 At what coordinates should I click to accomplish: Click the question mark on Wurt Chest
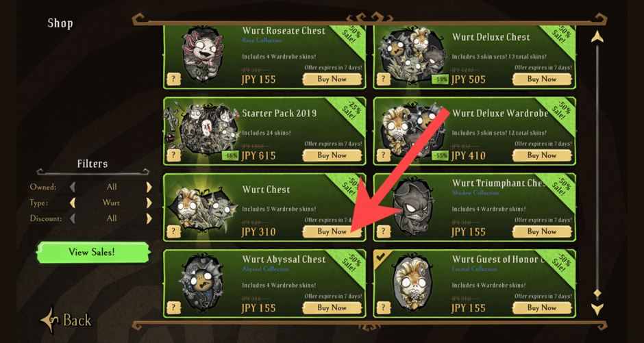tap(173, 232)
